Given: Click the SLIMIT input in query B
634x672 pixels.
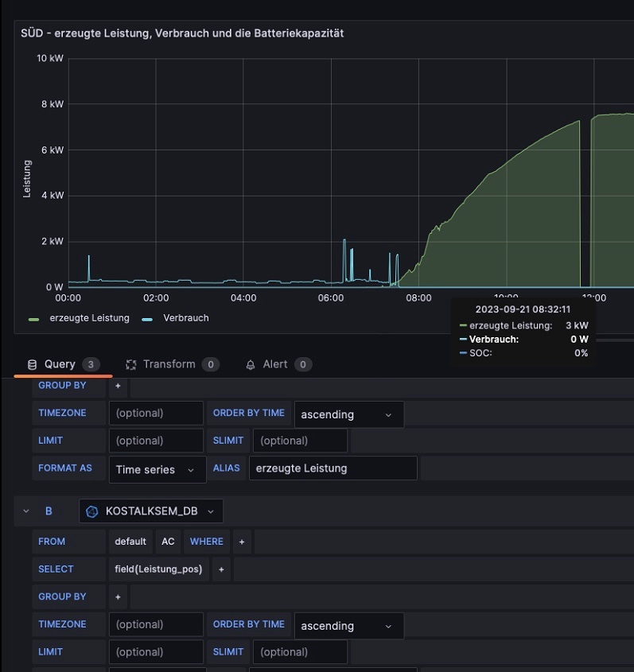Looking at the screenshot, I should (300, 651).
